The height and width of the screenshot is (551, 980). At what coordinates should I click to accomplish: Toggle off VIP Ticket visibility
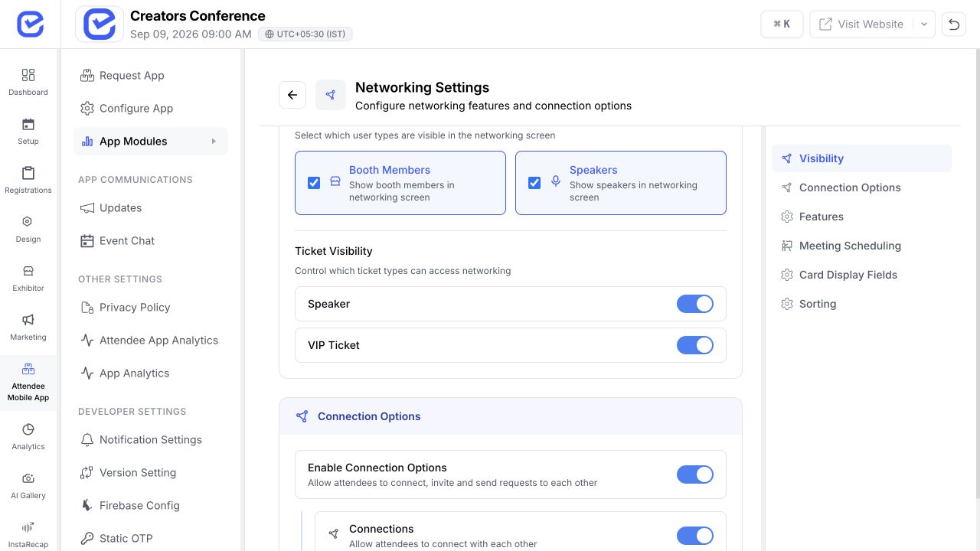point(695,345)
